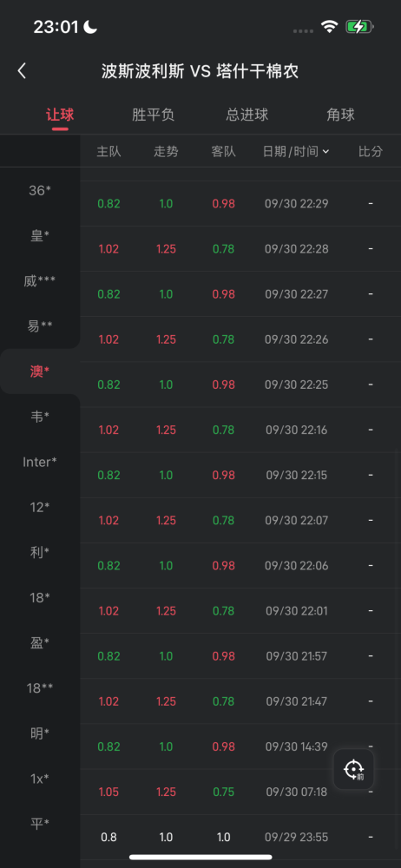Tap the odds row dated 09/29 23:55
The image size is (401, 868).
240,837
